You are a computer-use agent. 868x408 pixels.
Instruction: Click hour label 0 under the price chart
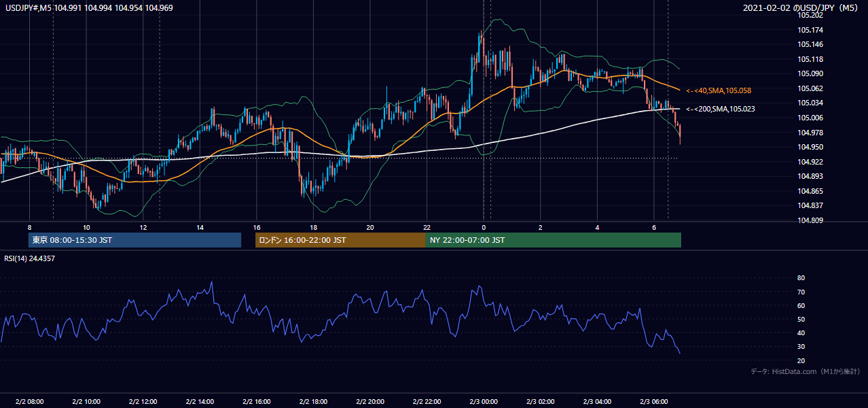coord(484,227)
